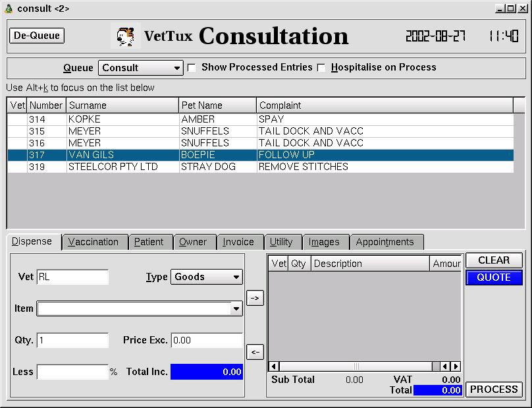
Task: Minimize the consult window
Action: 500,9
